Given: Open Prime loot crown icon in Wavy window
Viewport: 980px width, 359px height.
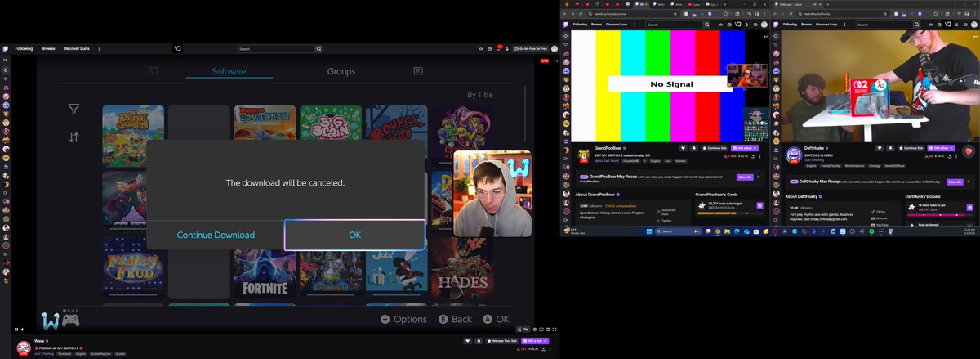Looking at the screenshot, I should [481, 49].
